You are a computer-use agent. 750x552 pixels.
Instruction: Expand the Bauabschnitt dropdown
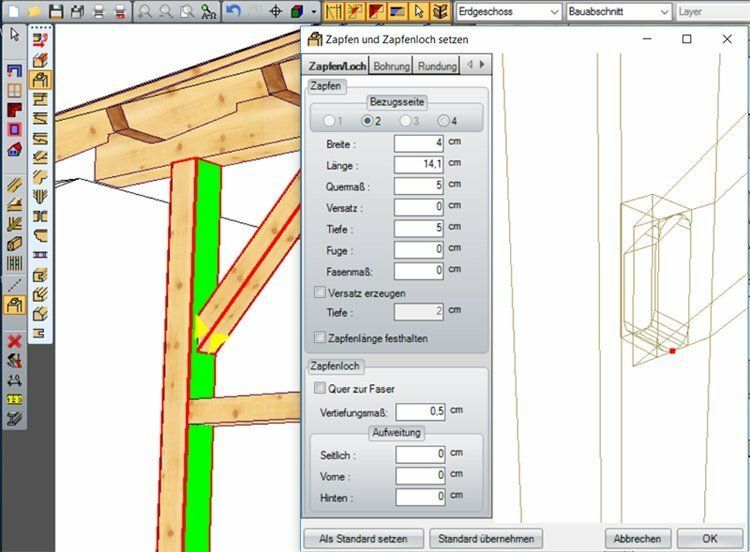618,12
